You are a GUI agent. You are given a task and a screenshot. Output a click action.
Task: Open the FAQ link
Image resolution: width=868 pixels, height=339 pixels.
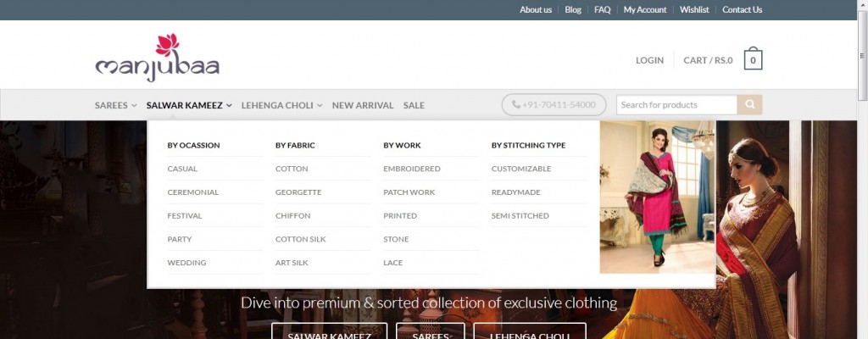[603, 9]
